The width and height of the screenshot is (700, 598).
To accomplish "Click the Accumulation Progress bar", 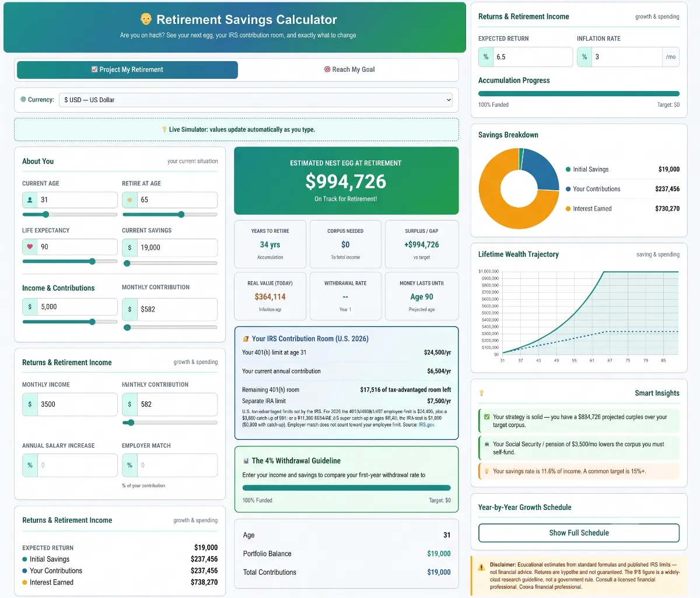I will (x=579, y=93).
